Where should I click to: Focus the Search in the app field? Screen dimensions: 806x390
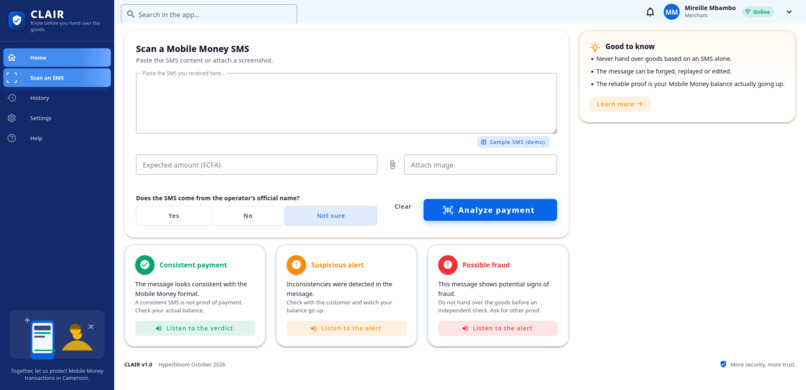(209, 14)
